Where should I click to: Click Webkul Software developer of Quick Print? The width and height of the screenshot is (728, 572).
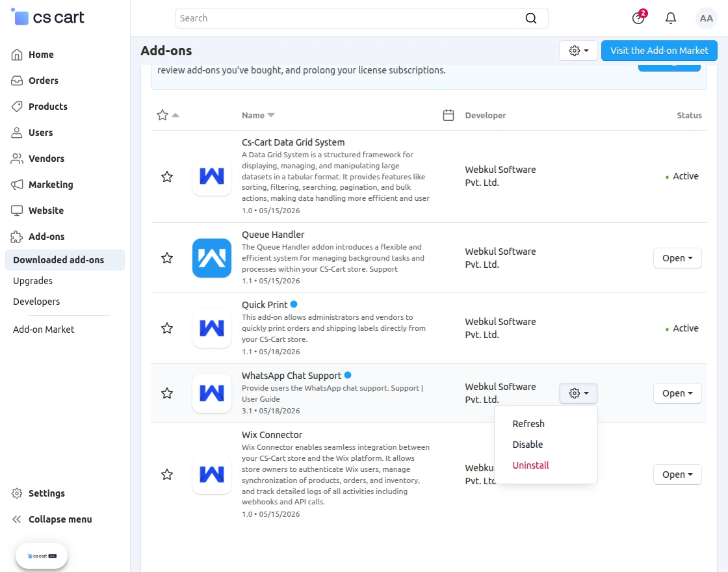pos(500,328)
